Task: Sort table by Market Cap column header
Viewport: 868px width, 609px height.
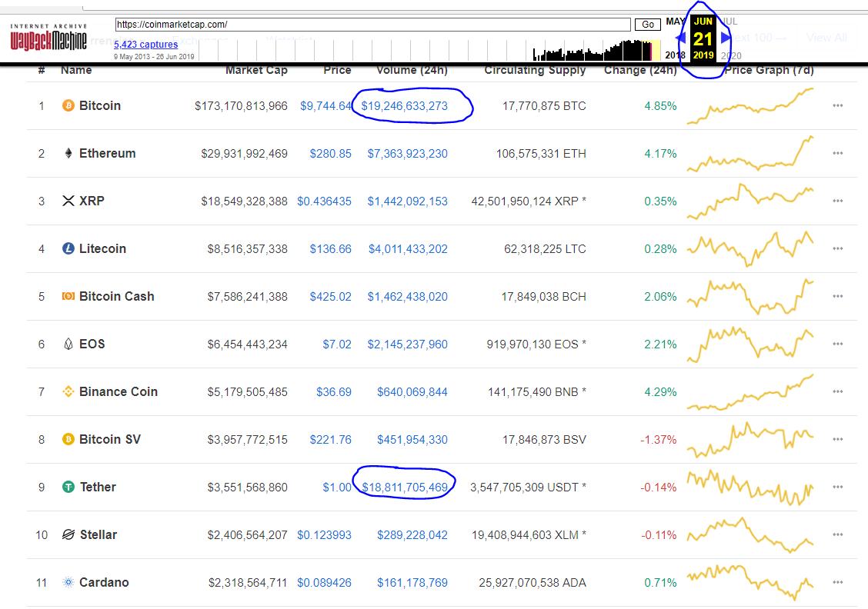Action: [256, 70]
